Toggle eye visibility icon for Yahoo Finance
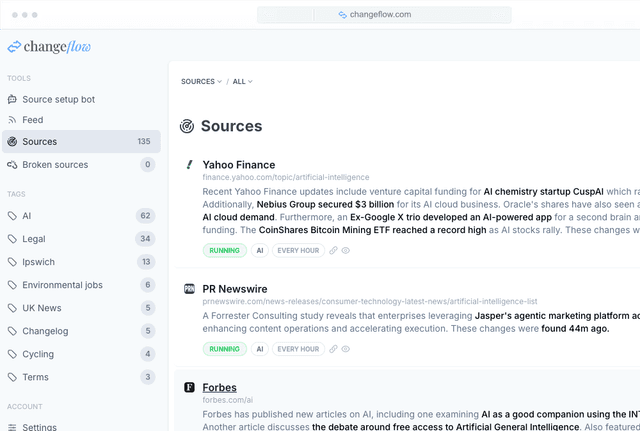 point(346,250)
